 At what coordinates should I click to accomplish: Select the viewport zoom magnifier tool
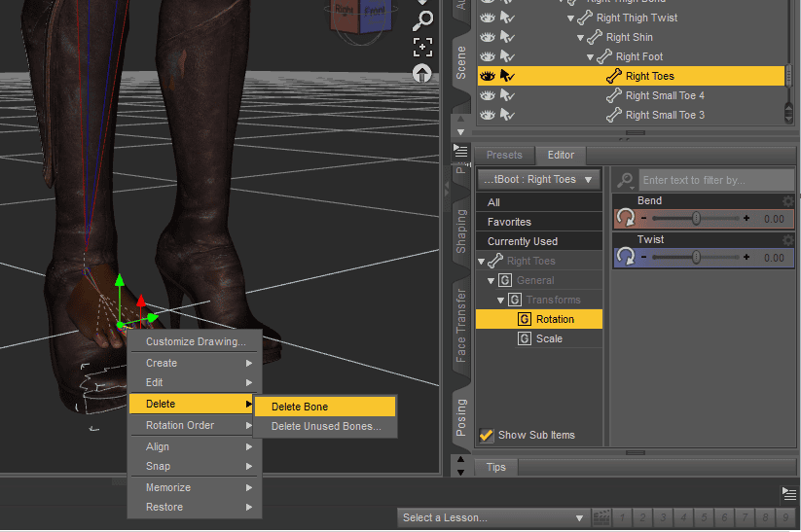423,21
